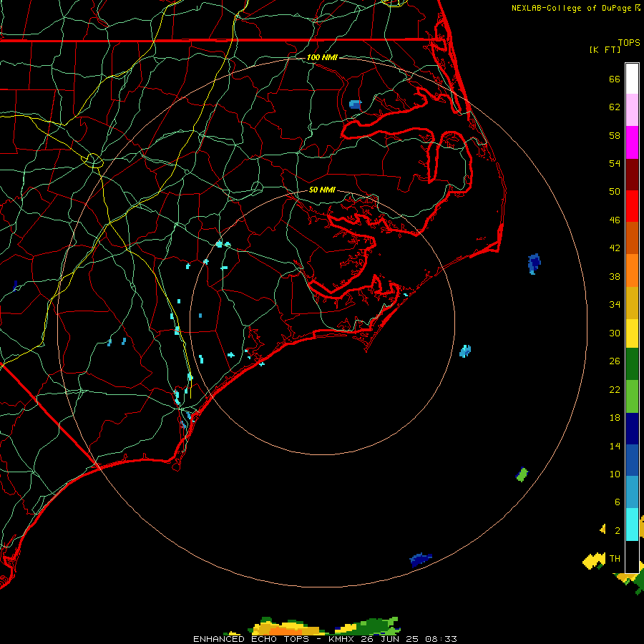Click the 50 NMI range ring label

pyautogui.click(x=322, y=190)
